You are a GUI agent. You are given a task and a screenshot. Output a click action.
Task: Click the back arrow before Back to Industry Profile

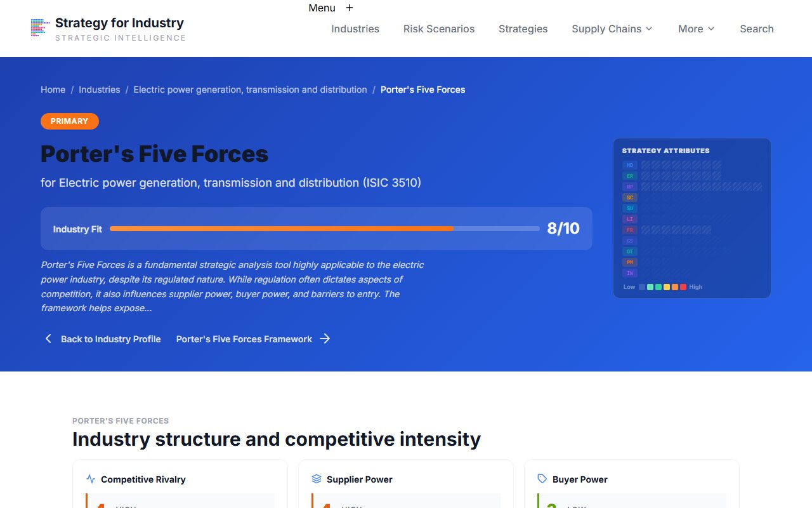[x=48, y=338]
